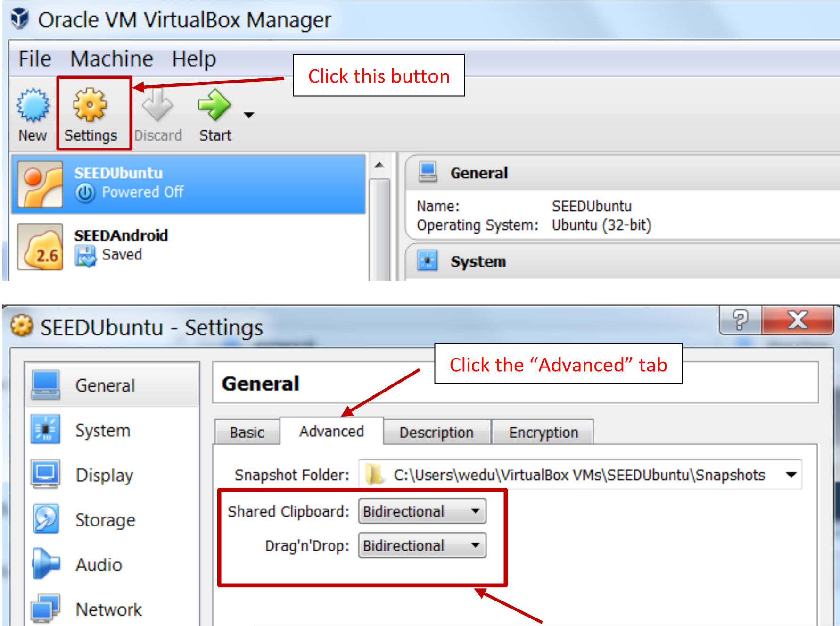Click the VirtualBox Manager title bar cube icon

(x=20, y=19)
